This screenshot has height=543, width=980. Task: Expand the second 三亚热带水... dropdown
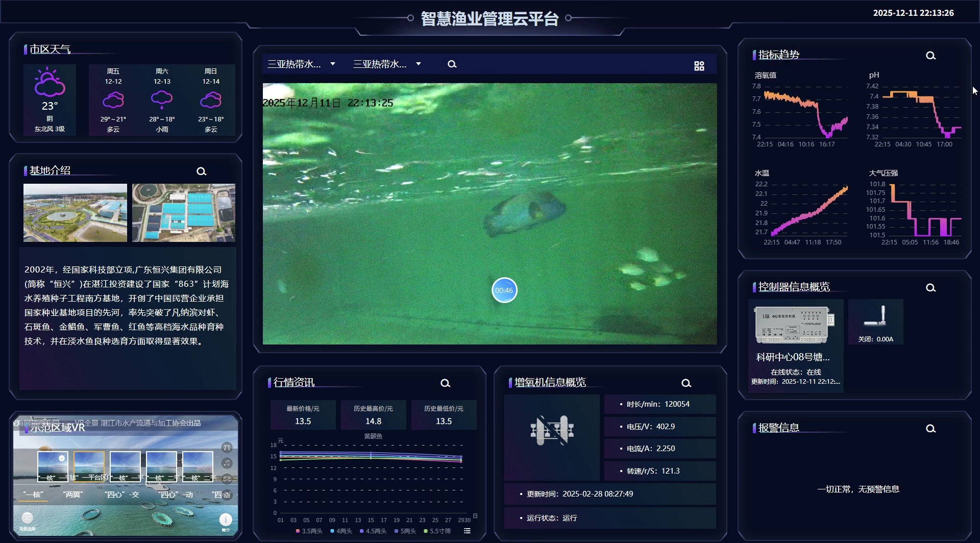point(387,64)
